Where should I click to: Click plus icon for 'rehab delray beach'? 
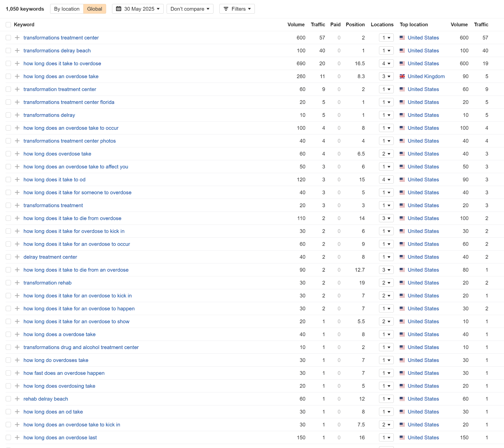click(17, 399)
